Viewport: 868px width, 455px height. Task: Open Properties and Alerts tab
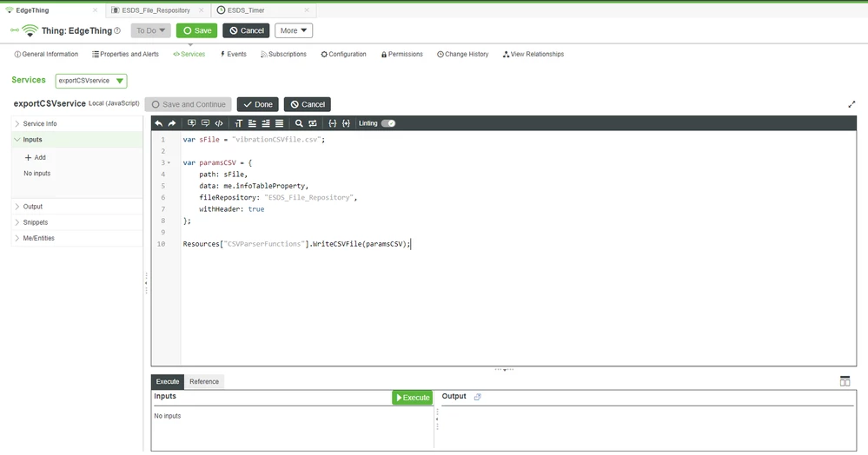pos(125,54)
